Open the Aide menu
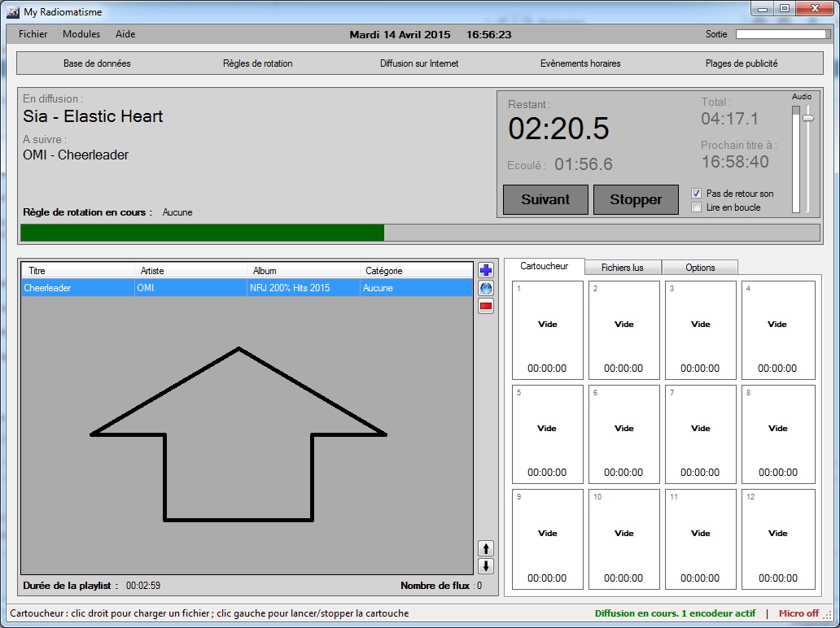Image resolution: width=840 pixels, height=628 pixels. 125,34
